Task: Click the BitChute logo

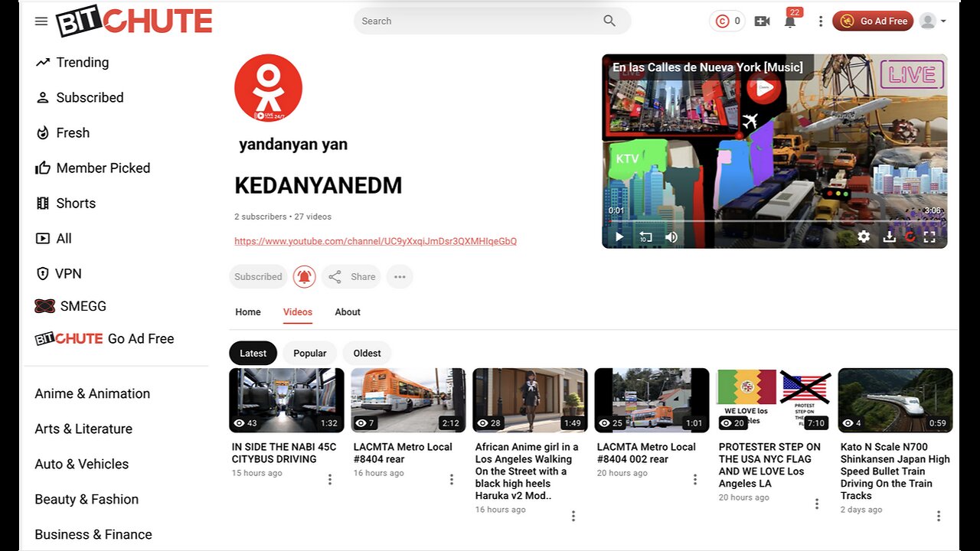Action: (x=134, y=21)
